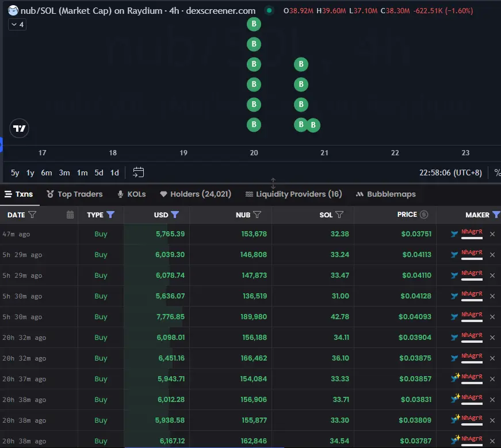Click the chart panel resize handle arrows
Image resolution: width=501 pixels, height=448 pixels.
[273, 184]
